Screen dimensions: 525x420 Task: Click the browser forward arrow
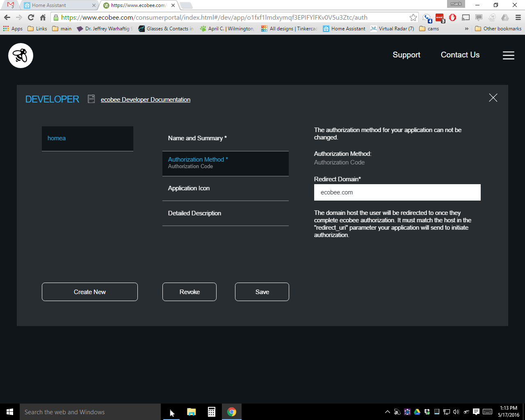tap(19, 17)
